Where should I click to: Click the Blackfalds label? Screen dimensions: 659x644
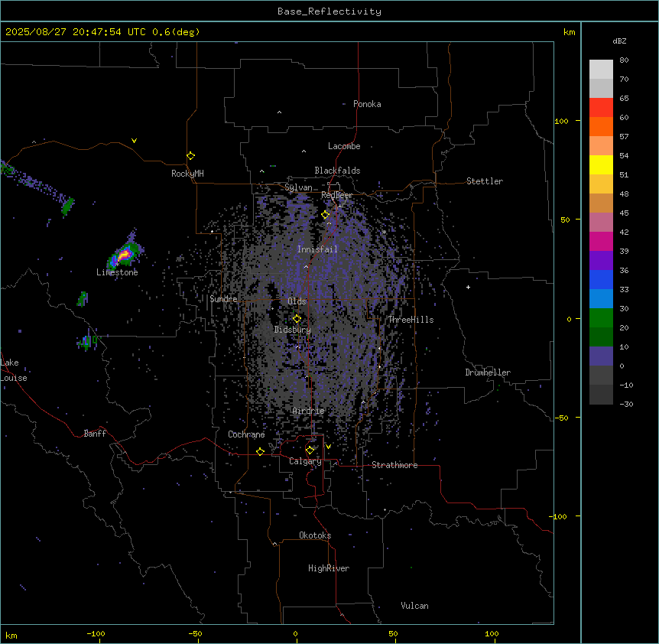(x=337, y=171)
